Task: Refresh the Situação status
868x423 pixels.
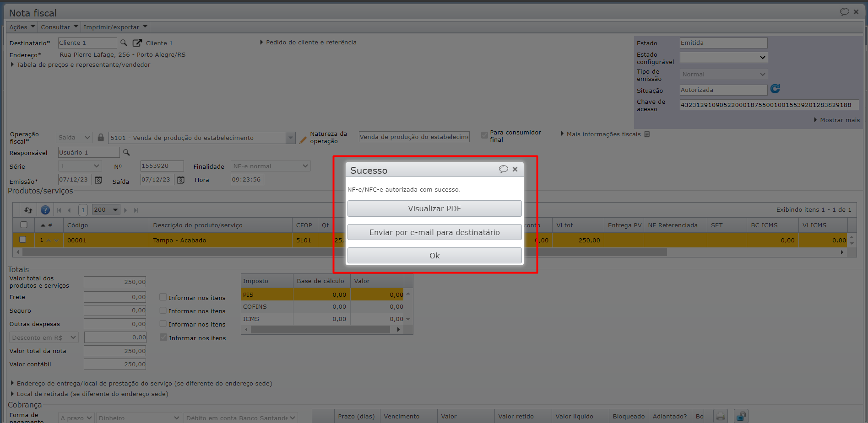Action: (775, 89)
